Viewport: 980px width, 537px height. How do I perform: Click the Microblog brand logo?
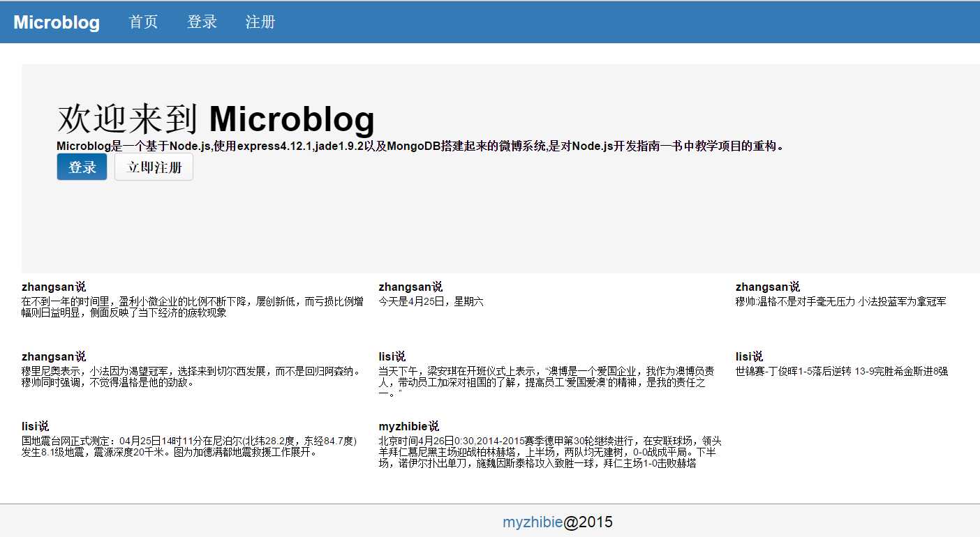pyautogui.click(x=57, y=22)
